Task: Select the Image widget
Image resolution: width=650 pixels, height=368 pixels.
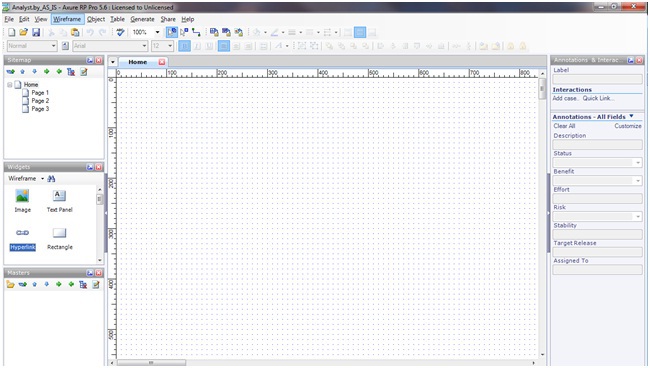Action: click(22, 201)
